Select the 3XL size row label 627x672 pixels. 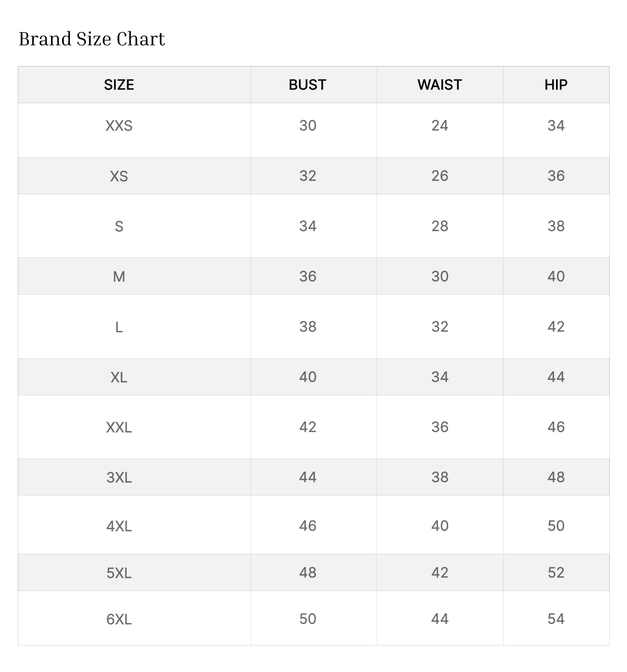(x=119, y=477)
